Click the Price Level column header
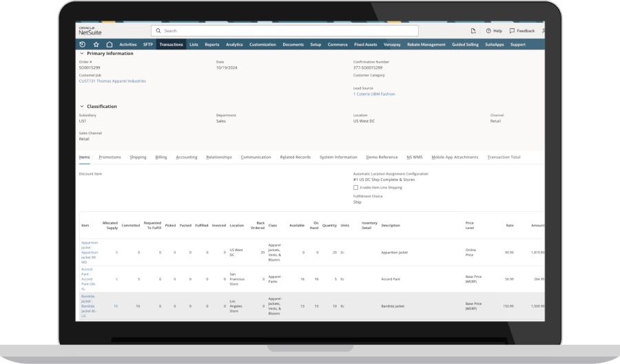 (x=469, y=226)
